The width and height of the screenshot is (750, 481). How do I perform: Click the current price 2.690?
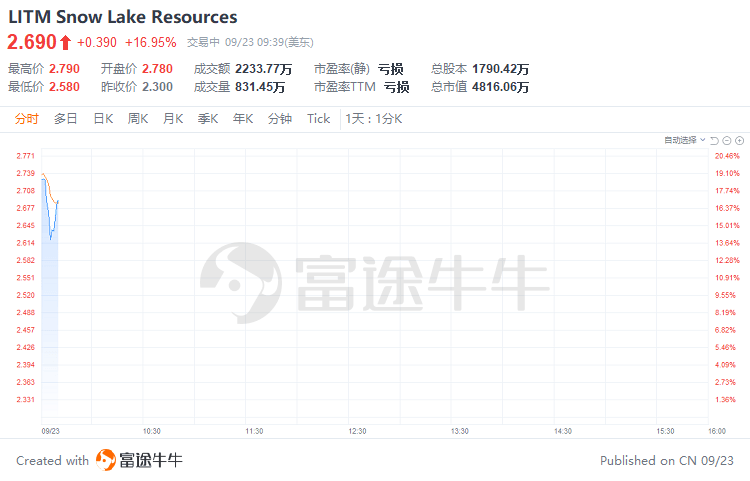[32, 42]
